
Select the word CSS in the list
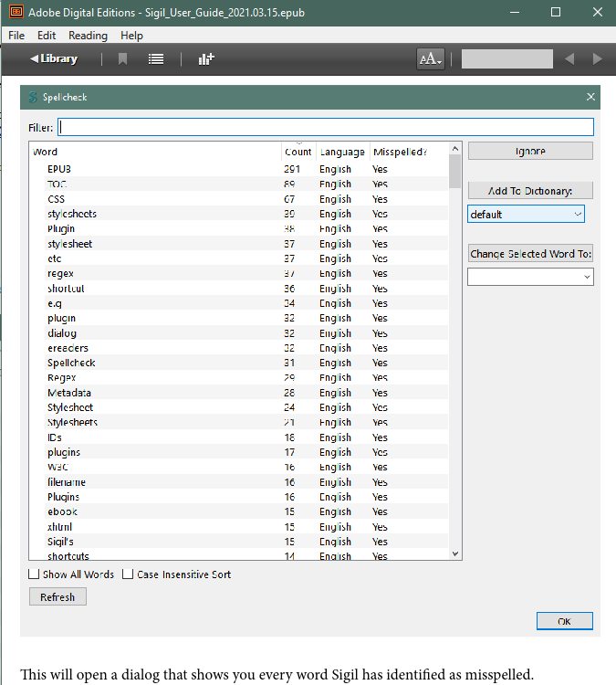tap(56, 199)
